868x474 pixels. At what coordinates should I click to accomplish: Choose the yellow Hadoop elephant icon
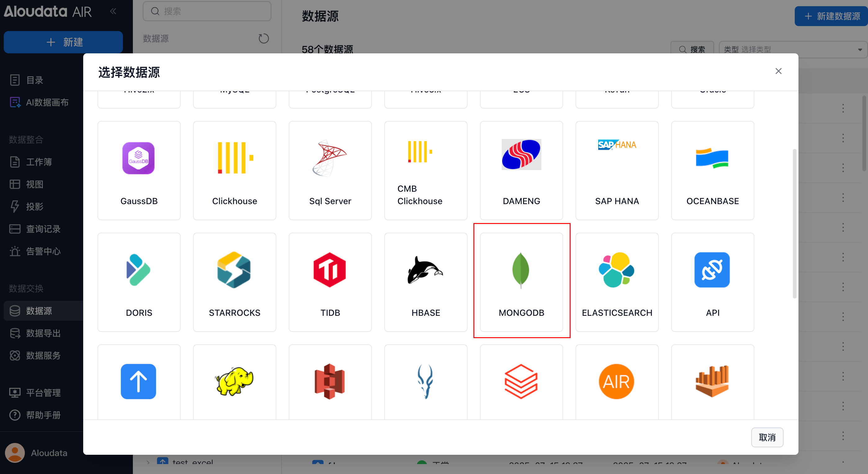pyautogui.click(x=234, y=381)
